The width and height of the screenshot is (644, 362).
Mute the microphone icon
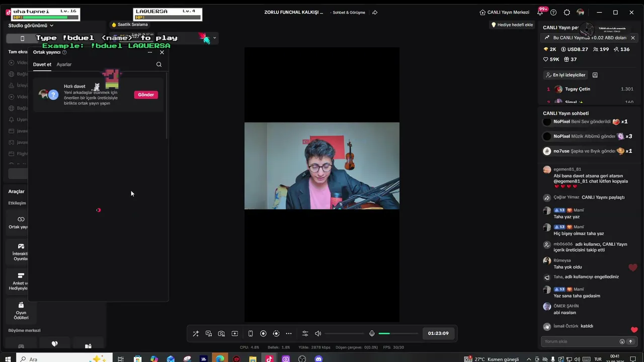pos(372,333)
